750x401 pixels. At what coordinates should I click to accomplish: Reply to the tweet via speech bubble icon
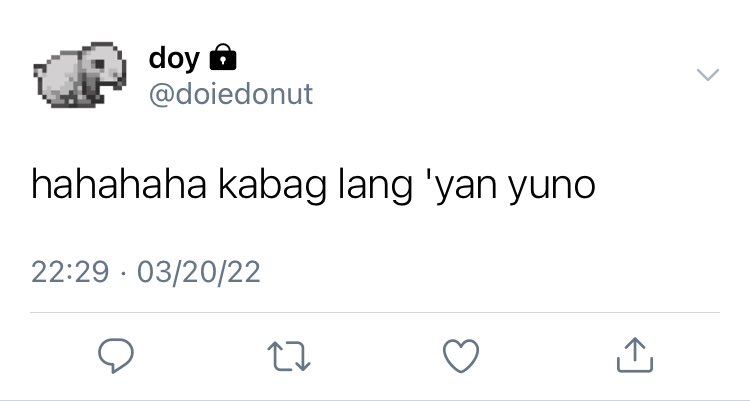(116, 356)
